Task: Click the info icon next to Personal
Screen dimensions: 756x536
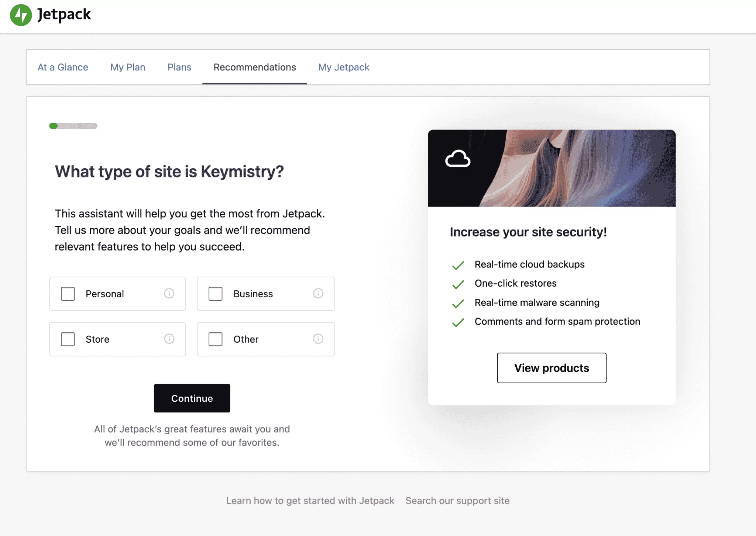Action: pos(169,293)
